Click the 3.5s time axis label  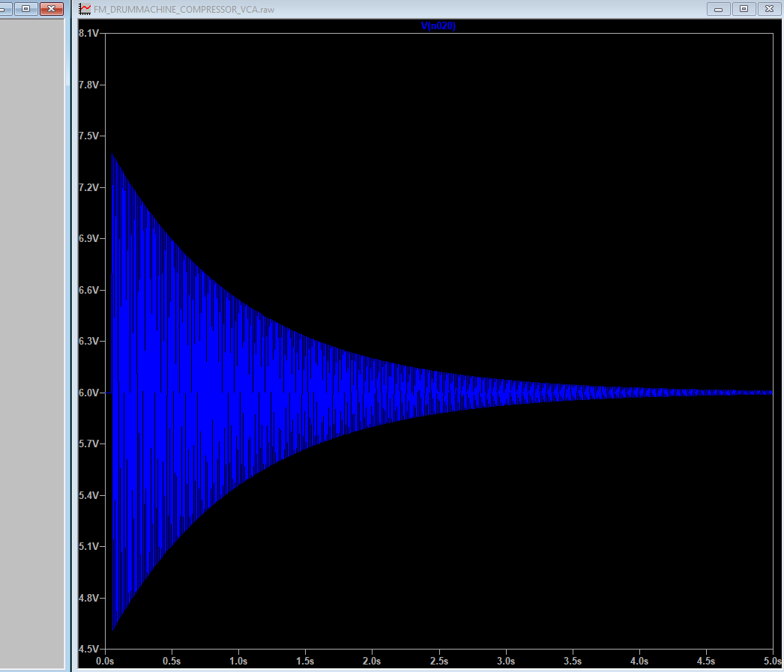tap(573, 661)
